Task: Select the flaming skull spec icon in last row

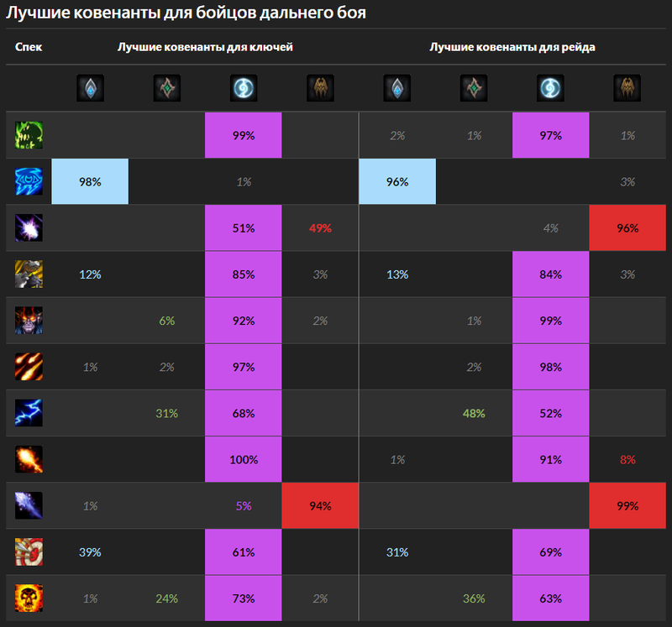Action: (x=29, y=598)
